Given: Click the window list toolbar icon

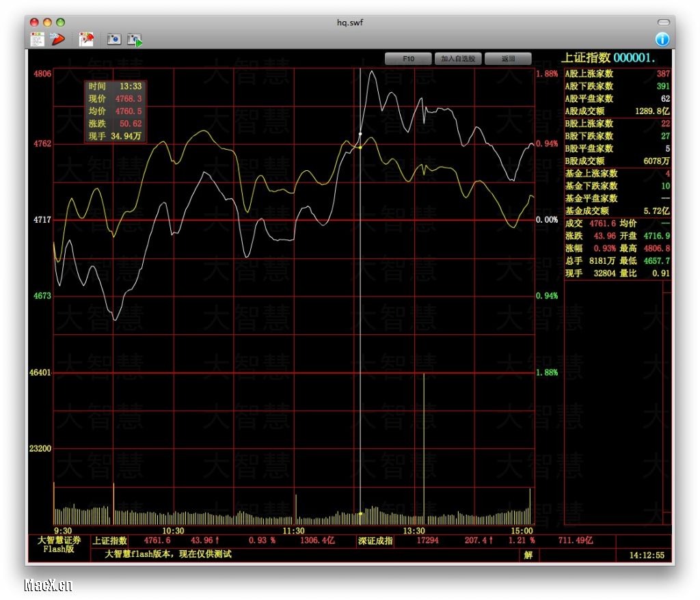Looking at the screenshot, I should (x=37, y=39).
